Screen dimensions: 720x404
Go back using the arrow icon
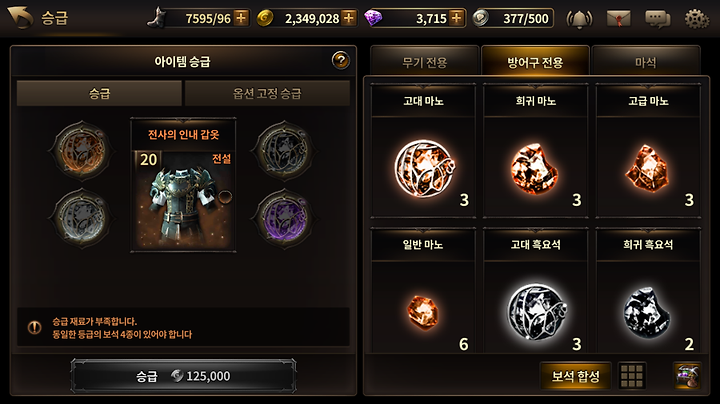tap(21, 17)
